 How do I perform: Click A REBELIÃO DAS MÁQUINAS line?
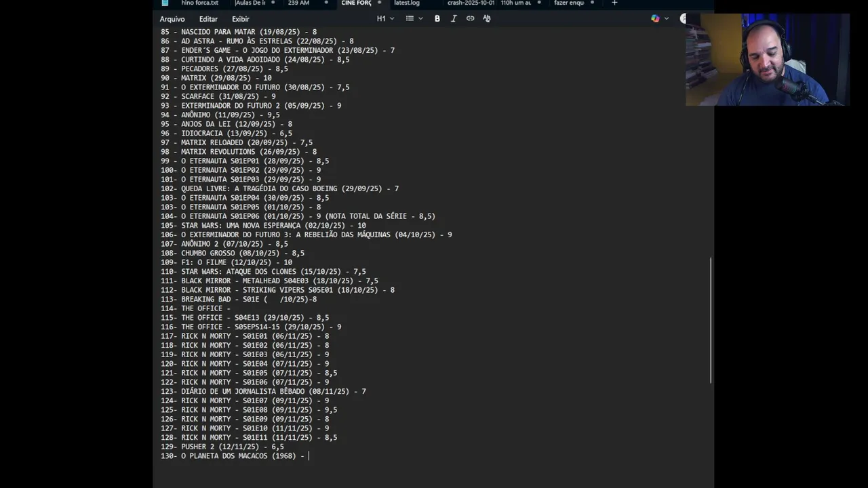point(307,235)
